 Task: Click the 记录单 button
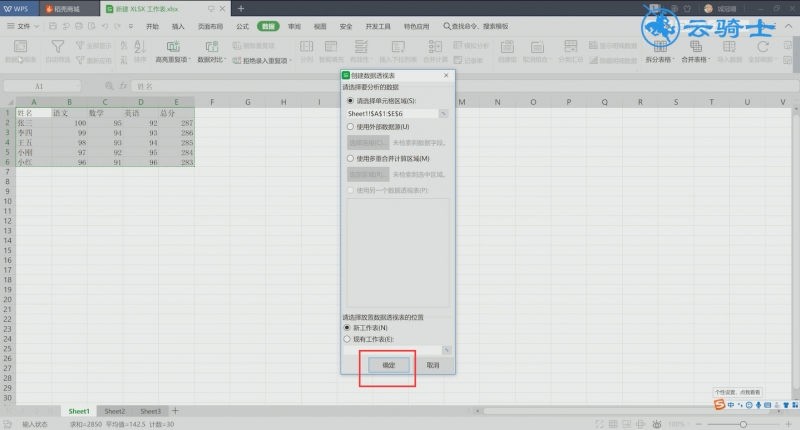[468, 60]
